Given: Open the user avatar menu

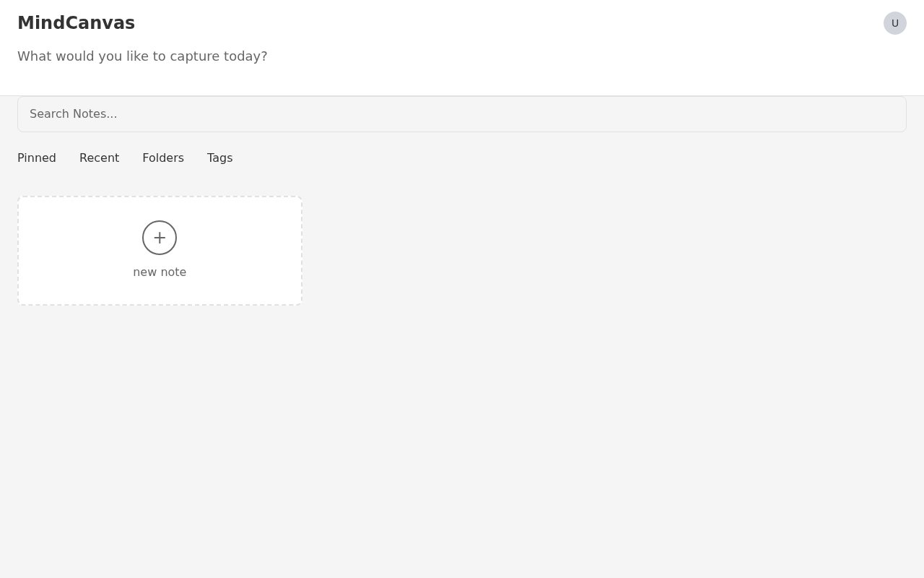Looking at the screenshot, I should pyautogui.click(x=894, y=23).
